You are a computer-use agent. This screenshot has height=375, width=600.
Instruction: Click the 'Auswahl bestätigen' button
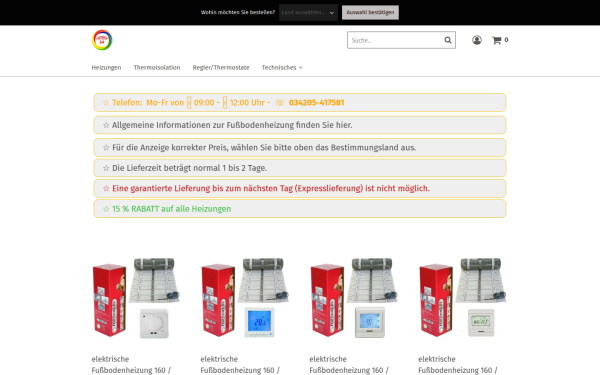point(370,12)
